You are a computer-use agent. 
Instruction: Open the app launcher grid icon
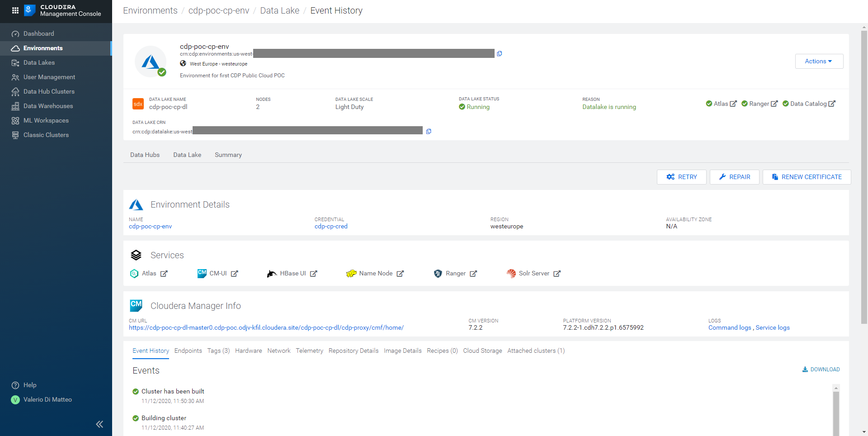coord(15,10)
